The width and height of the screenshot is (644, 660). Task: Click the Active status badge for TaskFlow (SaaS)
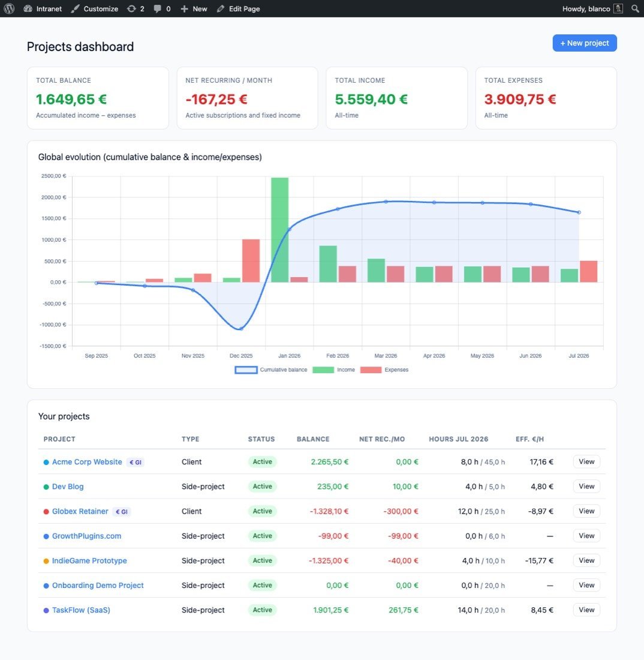click(263, 610)
